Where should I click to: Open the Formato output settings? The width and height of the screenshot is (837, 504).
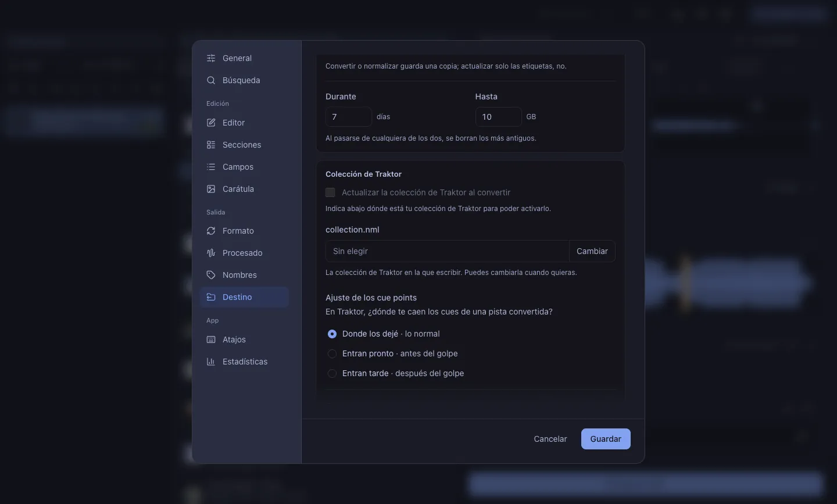point(244,231)
